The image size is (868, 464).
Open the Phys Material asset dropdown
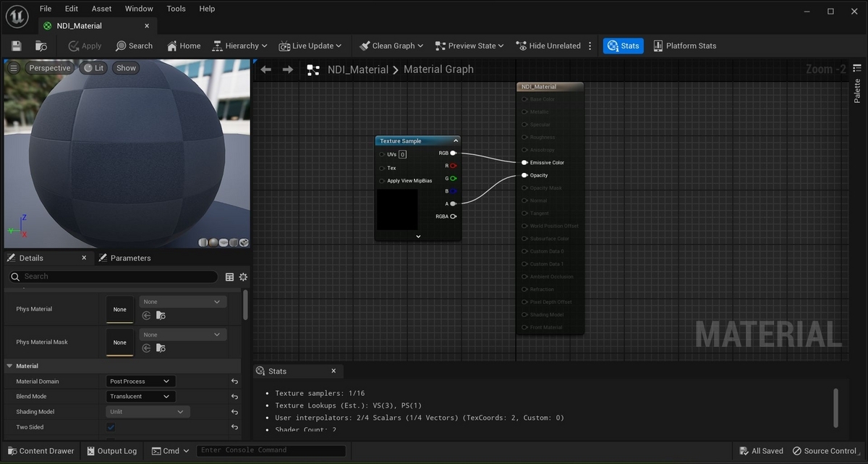(182, 302)
